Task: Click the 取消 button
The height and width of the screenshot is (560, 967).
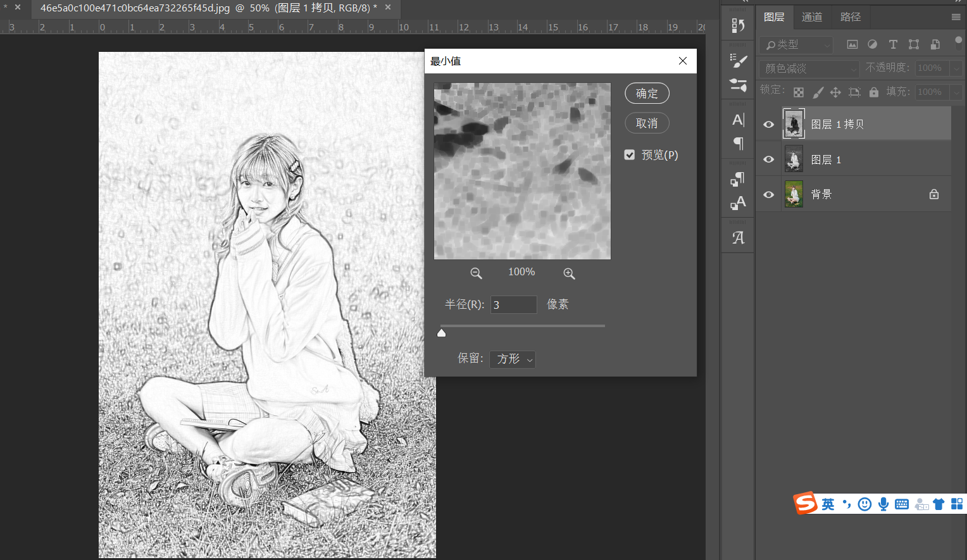Action: 647,123
